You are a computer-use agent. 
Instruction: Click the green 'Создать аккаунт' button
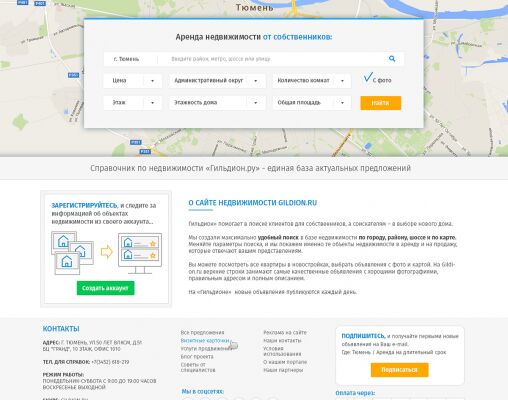[105, 288]
